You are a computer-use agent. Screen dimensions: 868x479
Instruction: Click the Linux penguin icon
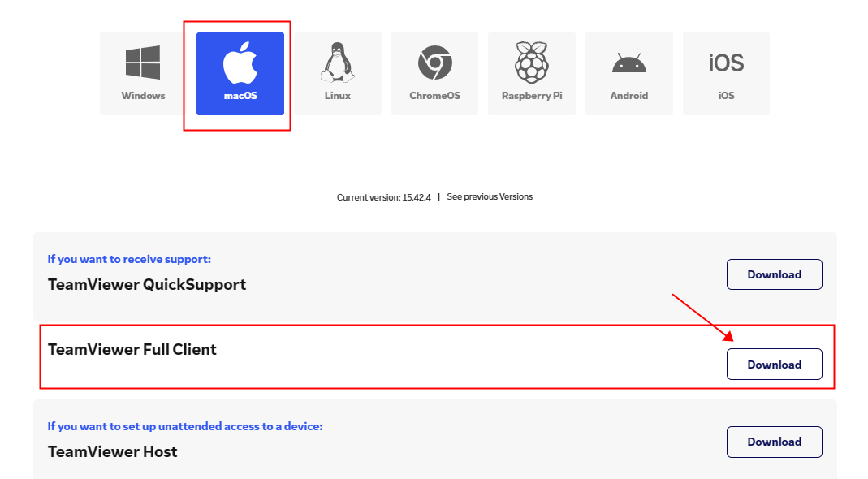coord(337,58)
